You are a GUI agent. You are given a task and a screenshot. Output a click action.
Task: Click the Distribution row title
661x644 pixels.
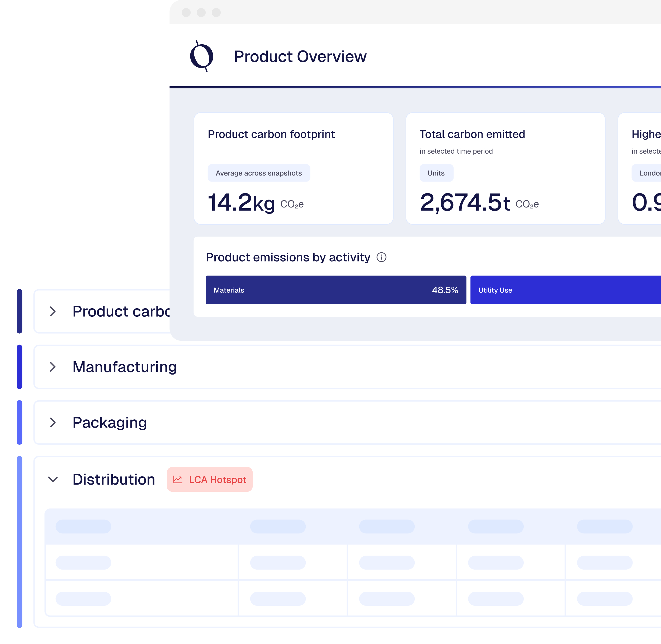coord(114,480)
